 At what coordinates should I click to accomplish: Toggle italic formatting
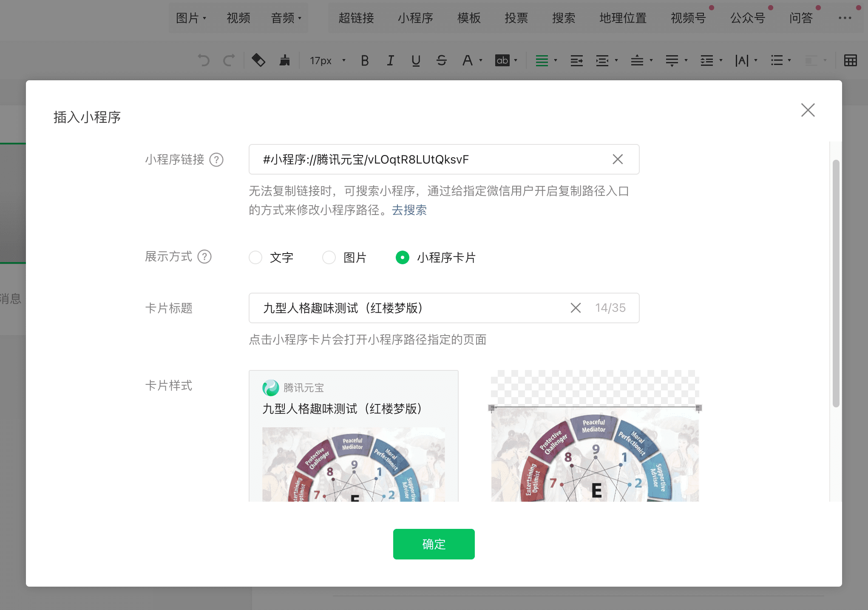coord(390,61)
